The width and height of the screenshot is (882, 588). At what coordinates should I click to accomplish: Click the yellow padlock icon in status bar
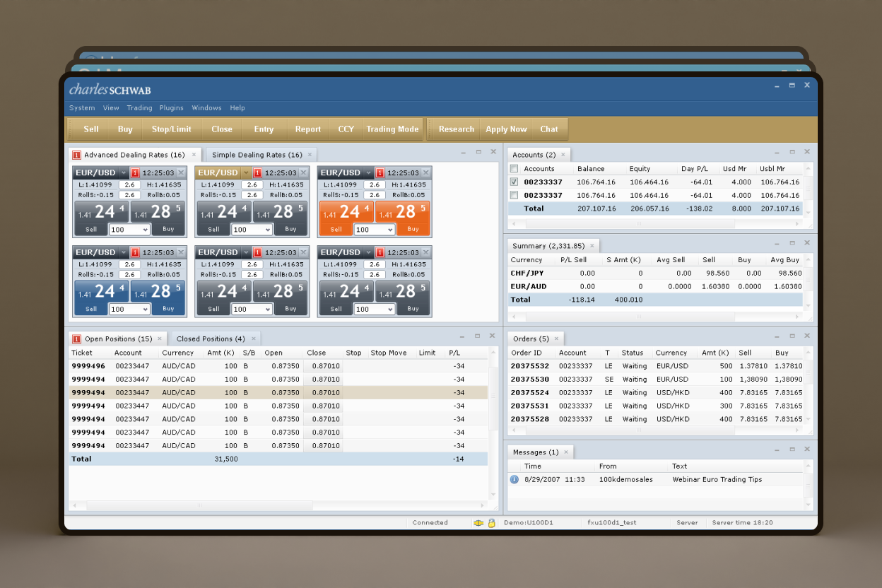pyautogui.click(x=491, y=523)
